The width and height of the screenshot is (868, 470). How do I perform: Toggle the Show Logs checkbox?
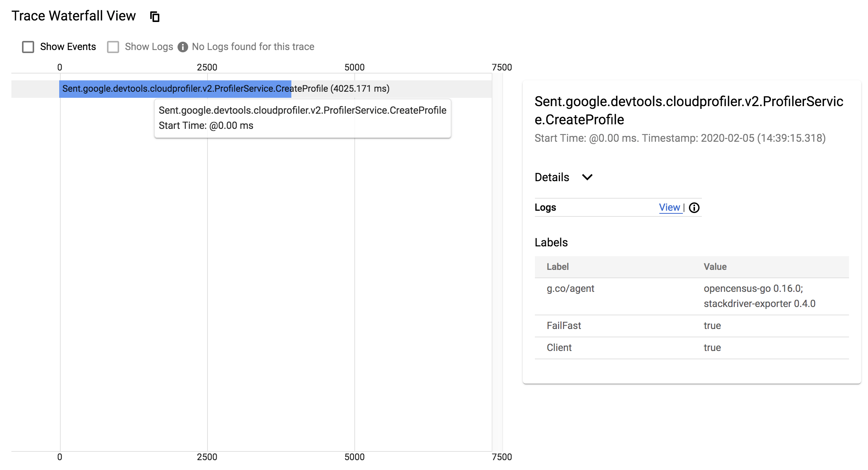click(113, 47)
